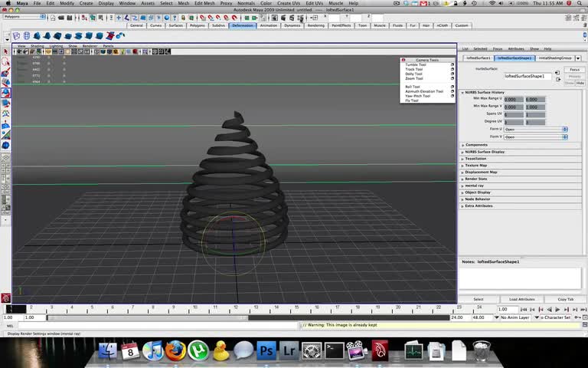Open the Create menu in menu bar

[x=86, y=3]
